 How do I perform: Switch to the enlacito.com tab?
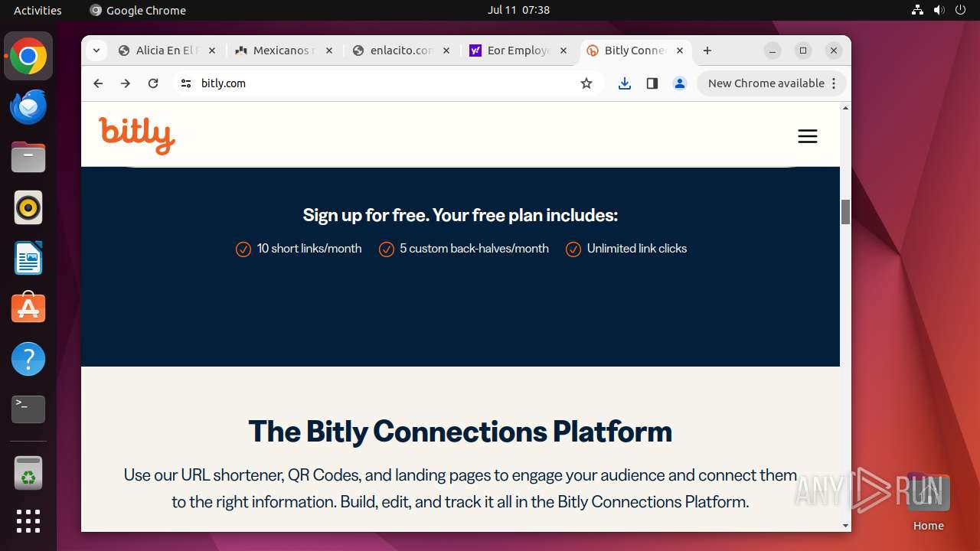click(x=401, y=51)
